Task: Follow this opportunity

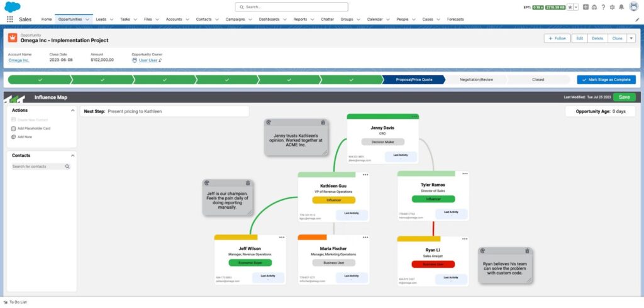Action: pyautogui.click(x=557, y=38)
